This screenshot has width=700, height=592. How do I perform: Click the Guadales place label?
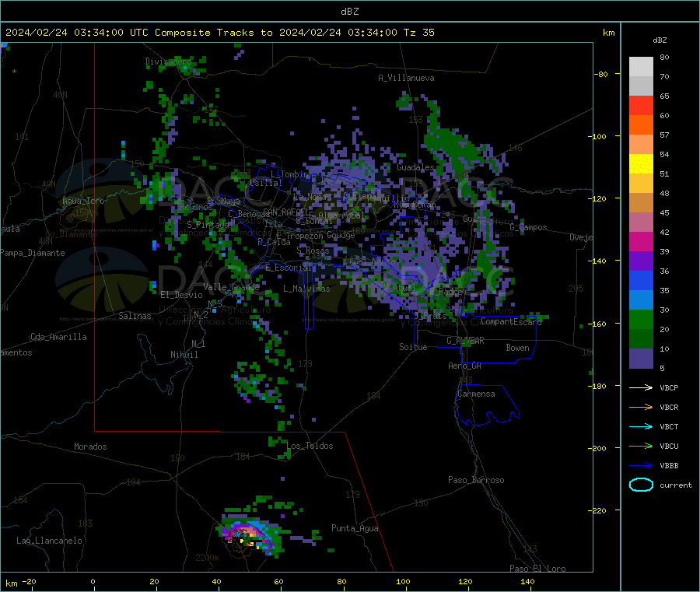(415, 167)
